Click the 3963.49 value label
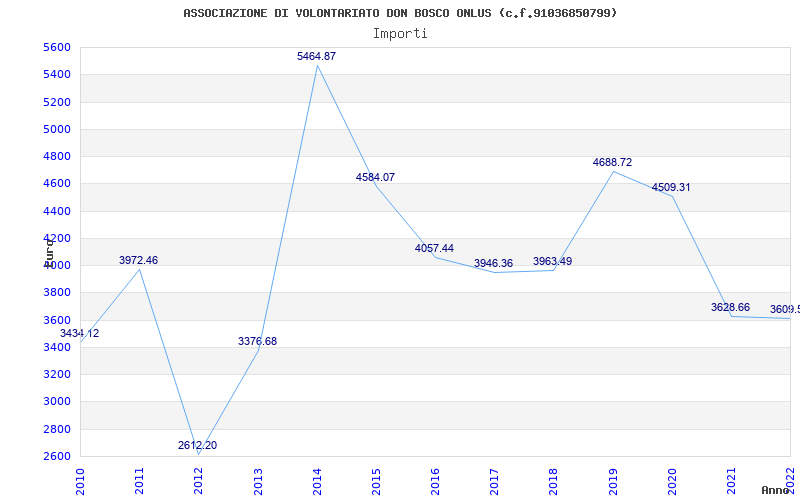Screen dimensions: 800x500 pyautogui.click(x=553, y=261)
